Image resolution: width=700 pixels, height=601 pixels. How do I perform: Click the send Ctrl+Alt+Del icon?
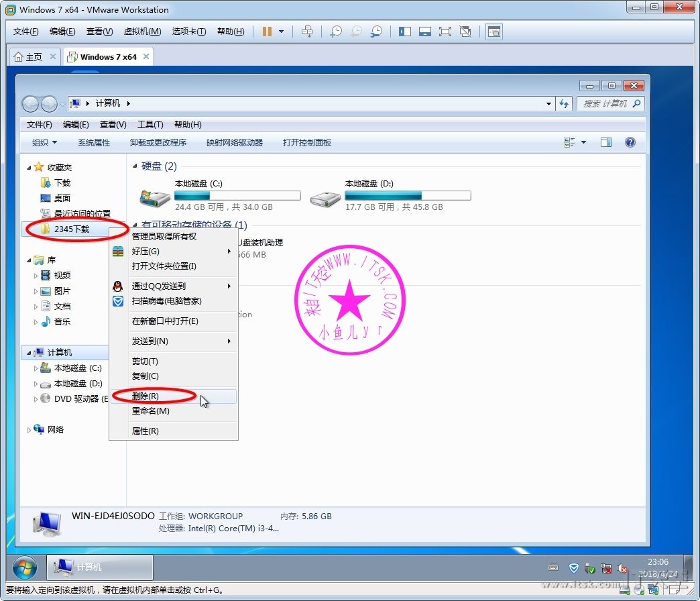(307, 32)
